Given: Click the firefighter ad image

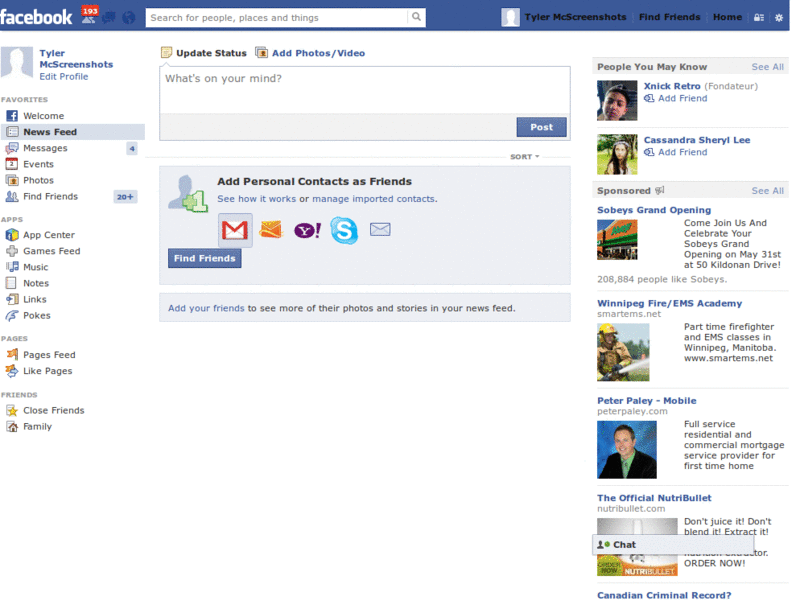Looking at the screenshot, I should click(623, 352).
